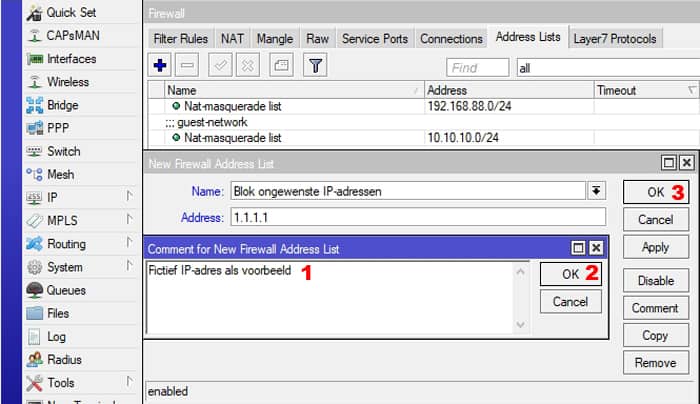The height and width of the screenshot is (404, 700).
Task: Click the checkmark Enable toolbar button
Action: [x=221, y=66]
